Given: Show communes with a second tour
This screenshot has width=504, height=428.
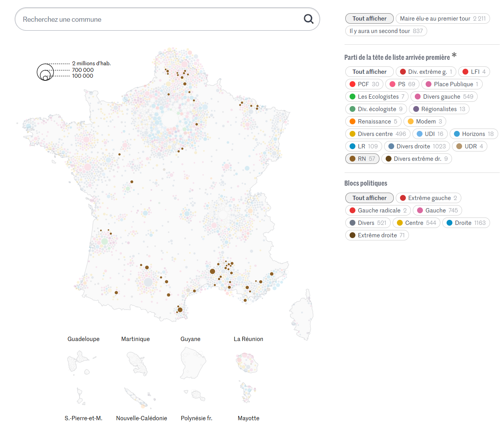Looking at the screenshot, I should click(x=386, y=31).
